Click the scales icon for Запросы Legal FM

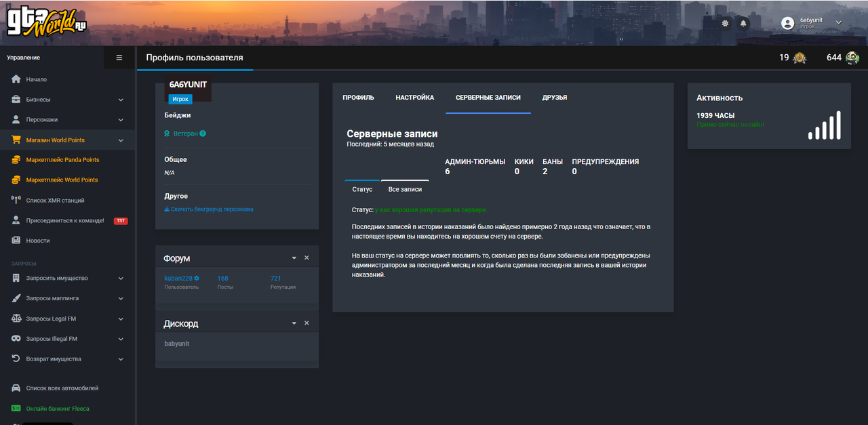point(16,319)
